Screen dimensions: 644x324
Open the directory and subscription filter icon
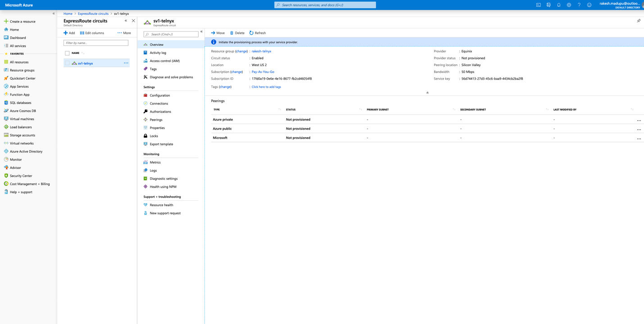point(549,5)
